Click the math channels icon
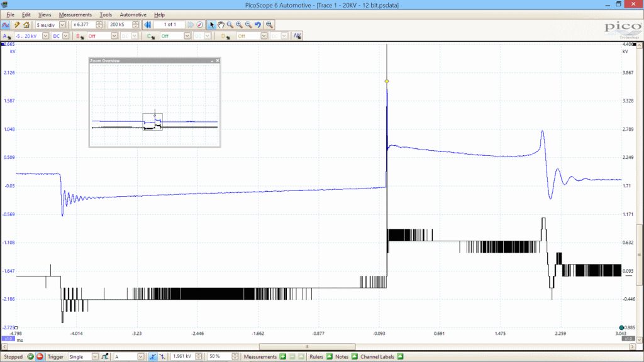The height and width of the screenshot is (362, 644). (297, 36)
